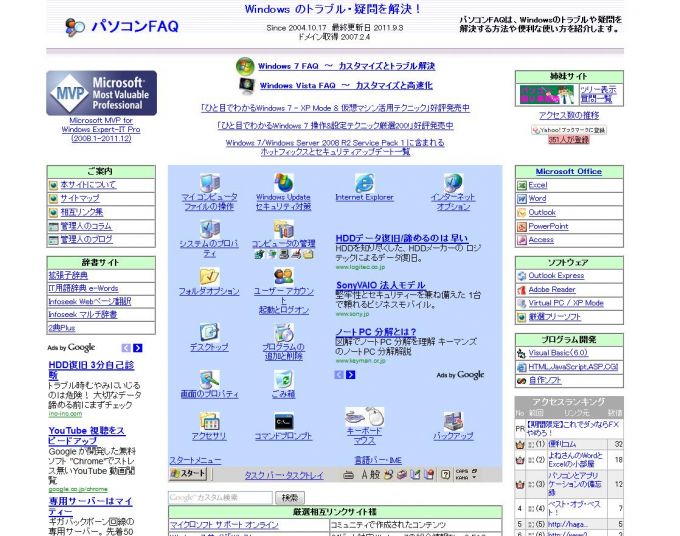Screen dimensions: 680x536
Task: Click the Outlook Express icon
Action: point(522,276)
